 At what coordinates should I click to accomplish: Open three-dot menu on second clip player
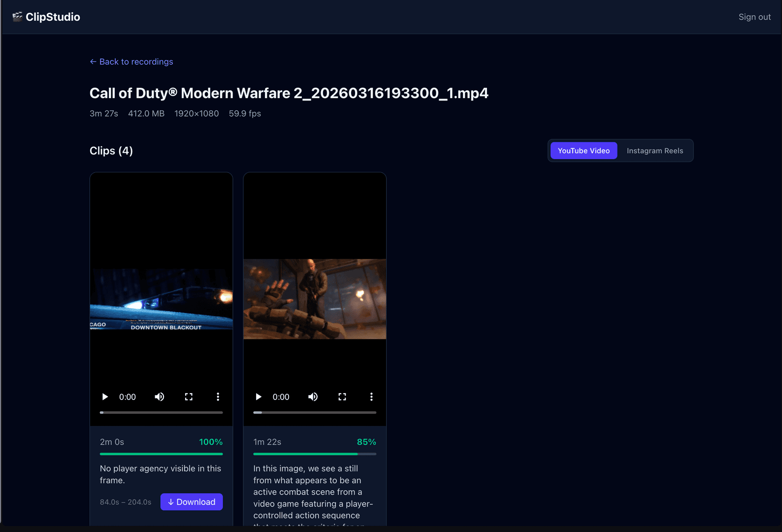click(x=371, y=397)
